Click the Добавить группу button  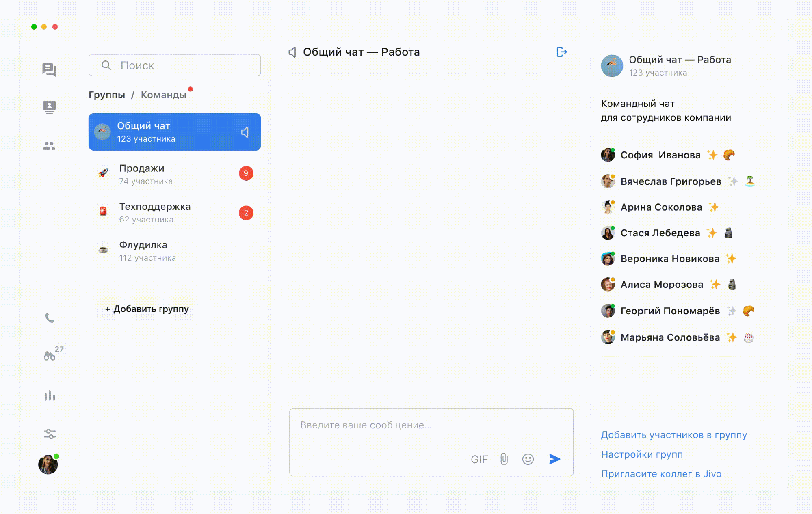pos(147,309)
